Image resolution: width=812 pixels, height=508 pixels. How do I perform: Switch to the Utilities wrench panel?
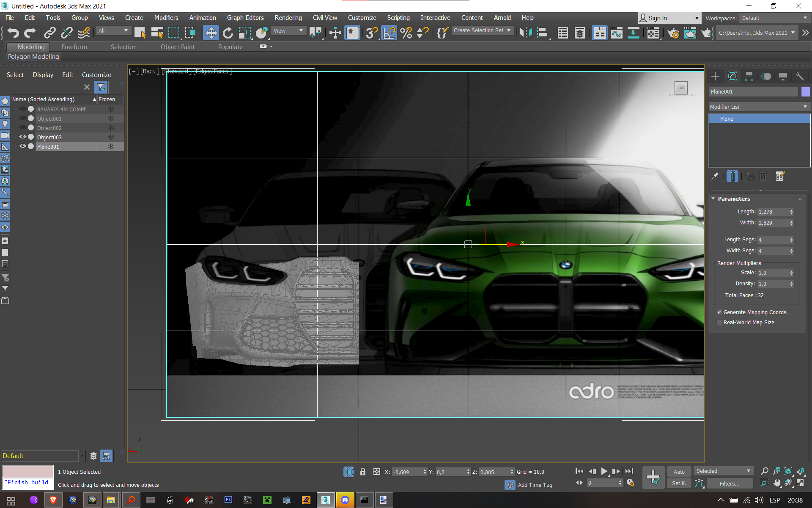point(799,76)
